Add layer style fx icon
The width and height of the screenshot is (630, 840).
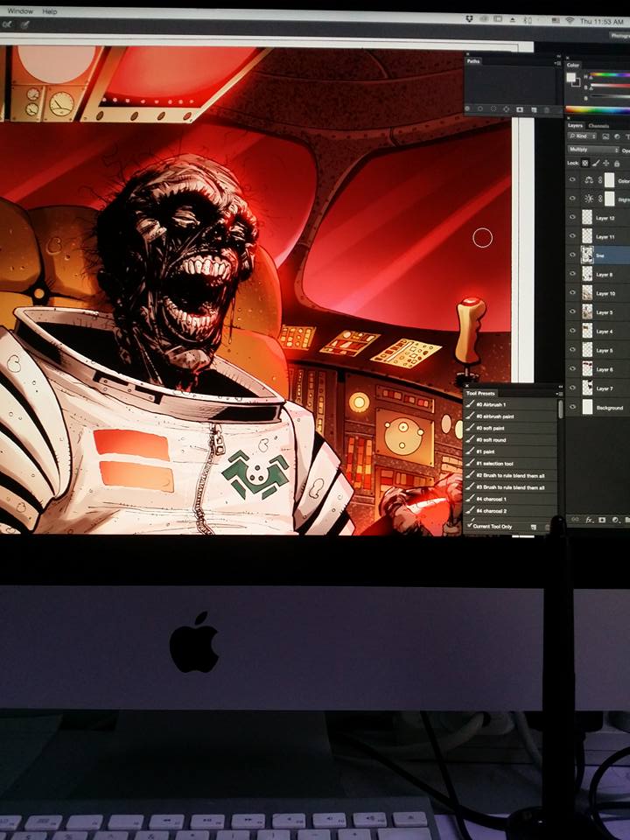point(589,520)
